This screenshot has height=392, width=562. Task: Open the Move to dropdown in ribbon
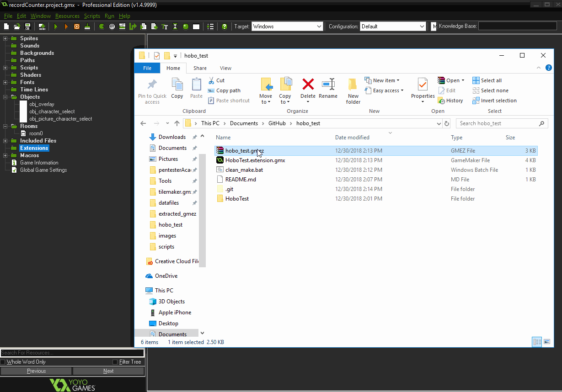[266, 91]
